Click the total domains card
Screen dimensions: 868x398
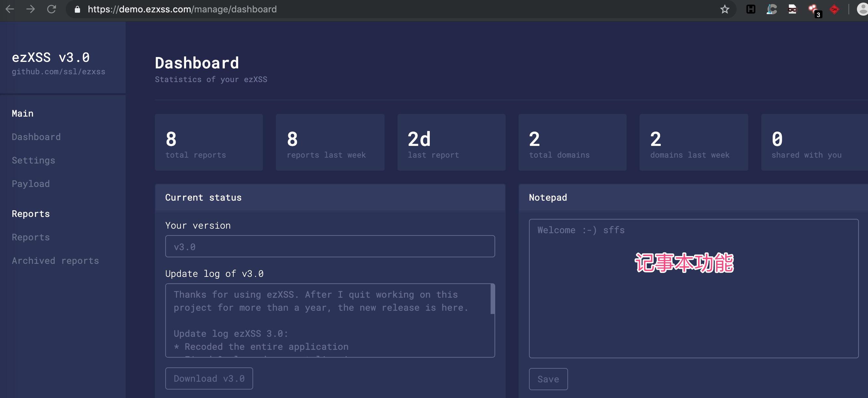click(x=572, y=142)
